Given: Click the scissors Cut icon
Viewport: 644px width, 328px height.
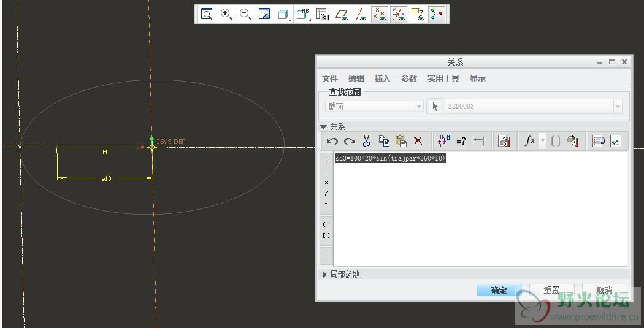Looking at the screenshot, I should point(366,141).
